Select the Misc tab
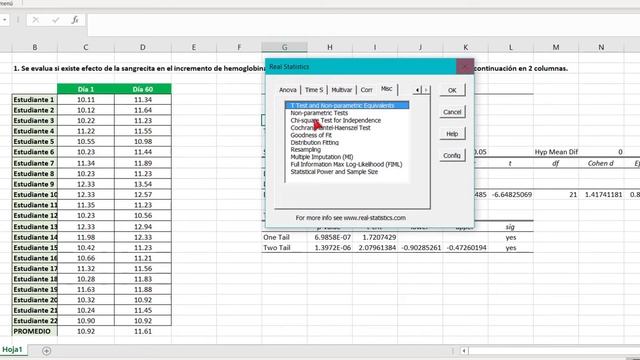 tap(387, 89)
